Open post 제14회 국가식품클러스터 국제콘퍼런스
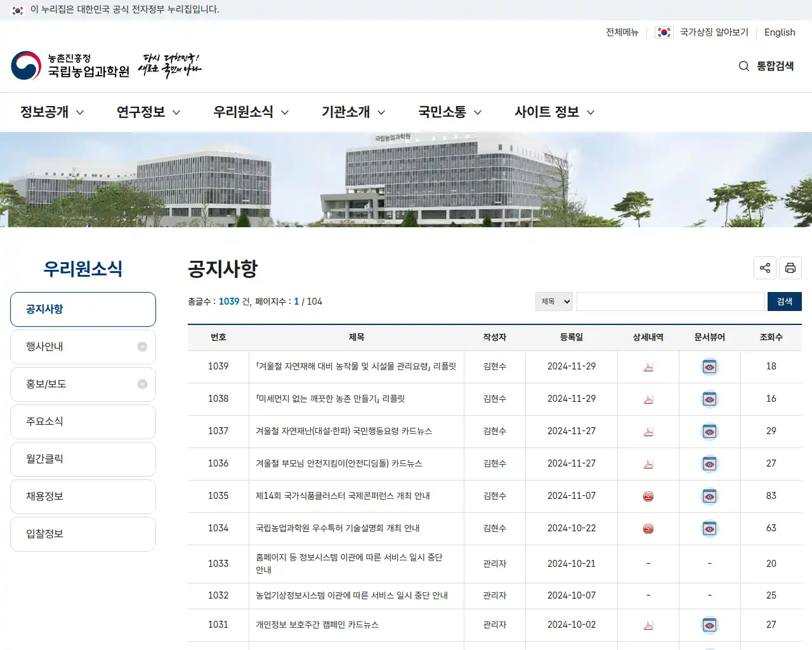The height and width of the screenshot is (650, 812). (343, 496)
